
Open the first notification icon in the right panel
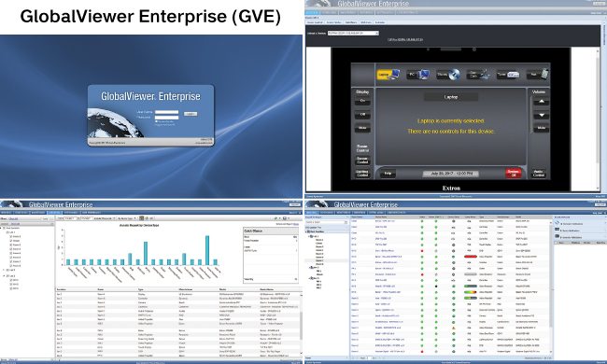(x=558, y=223)
